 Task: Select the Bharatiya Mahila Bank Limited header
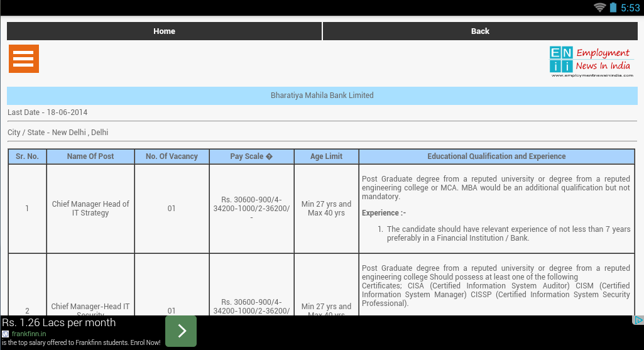pos(322,96)
